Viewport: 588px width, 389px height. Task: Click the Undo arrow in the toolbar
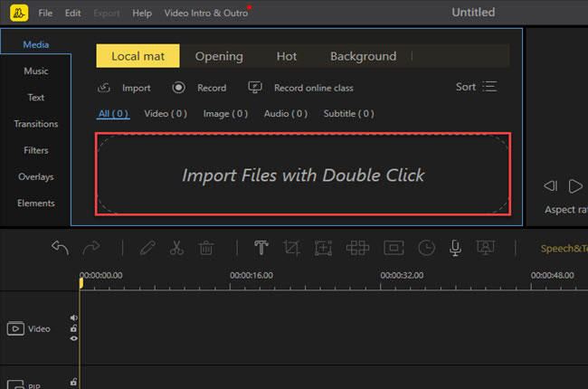pos(61,248)
